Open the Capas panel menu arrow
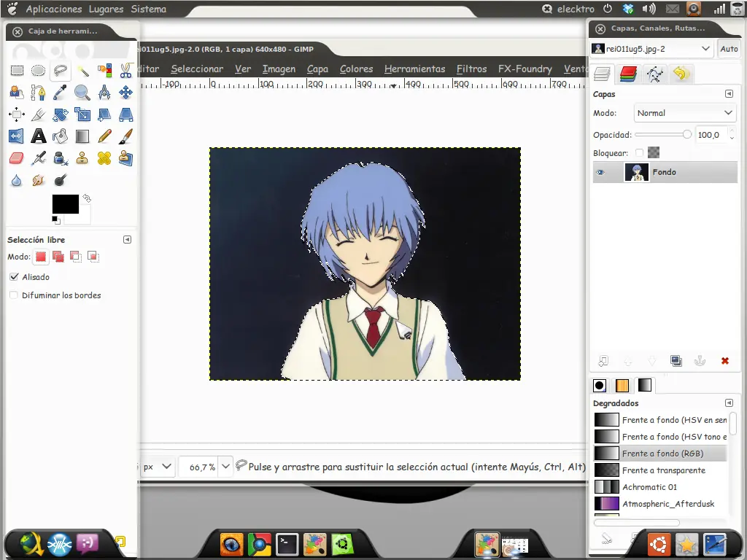747x560 pixels. [x=729, y=94]
